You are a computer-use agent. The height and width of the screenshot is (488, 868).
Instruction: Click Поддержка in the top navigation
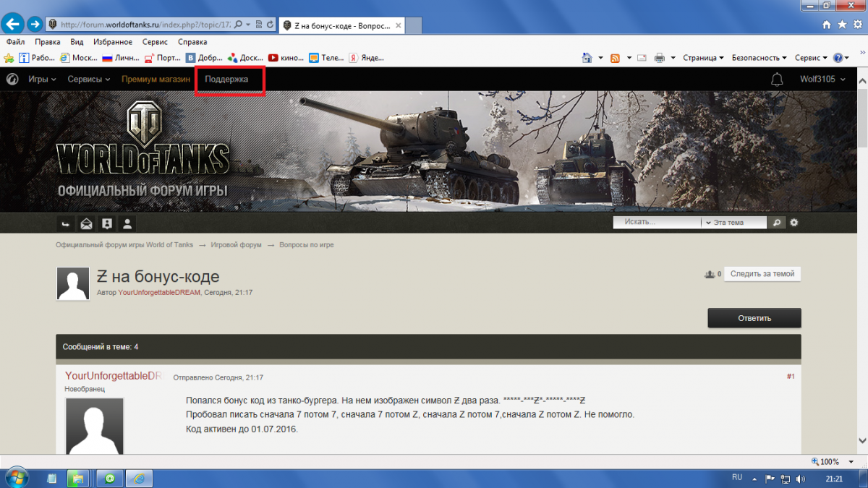[x=226, y=79]
